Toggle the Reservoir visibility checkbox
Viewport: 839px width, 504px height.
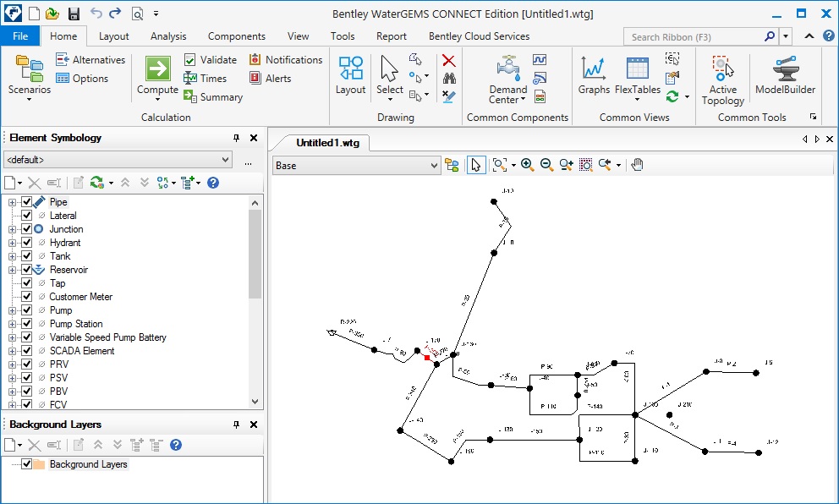(x=27, y=270)
